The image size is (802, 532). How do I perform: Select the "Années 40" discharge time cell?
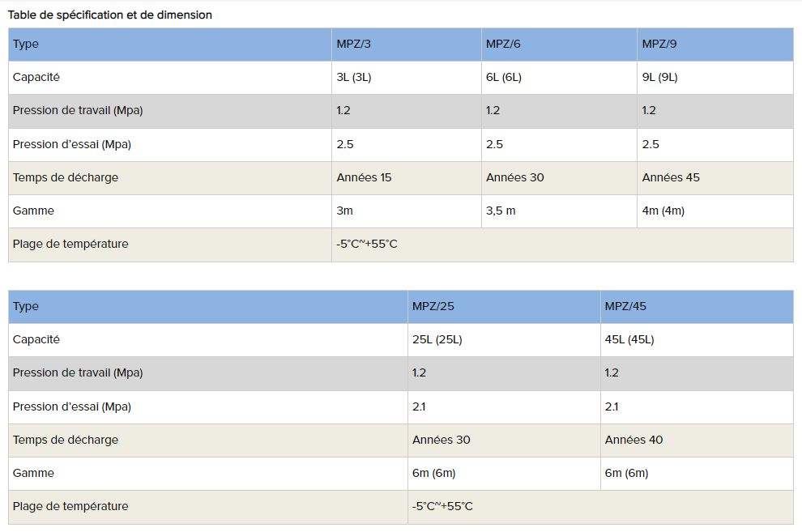point(633,440)
